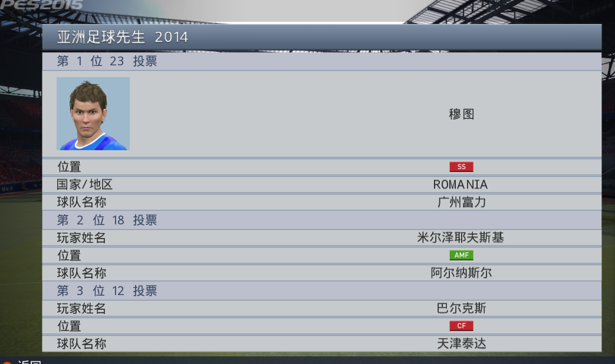Click the 球队名称 label beside 天津泰达
The width and height of the screenshot is (615, 364).
(x=81, y=343)
